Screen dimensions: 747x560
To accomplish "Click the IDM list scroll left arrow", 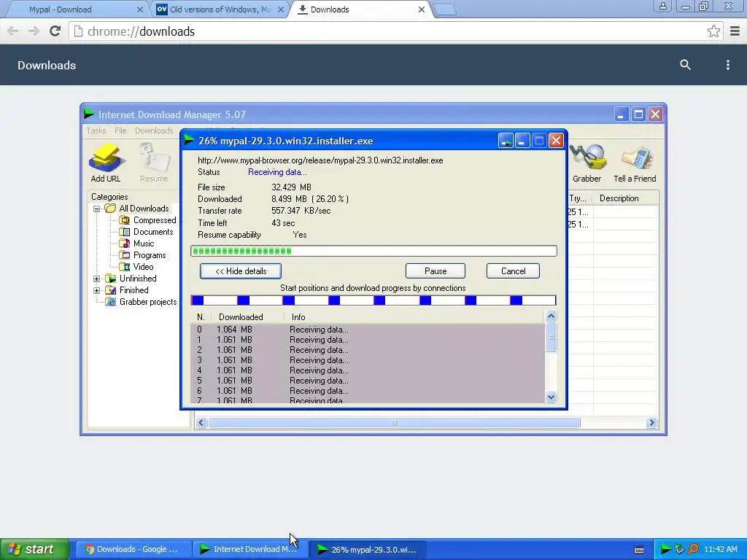I will 201,423.
